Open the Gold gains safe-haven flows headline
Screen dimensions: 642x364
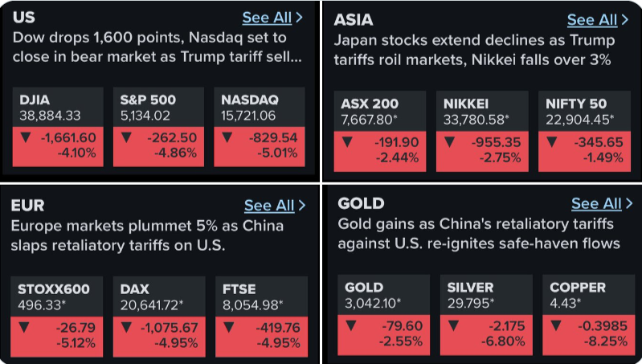479,232
